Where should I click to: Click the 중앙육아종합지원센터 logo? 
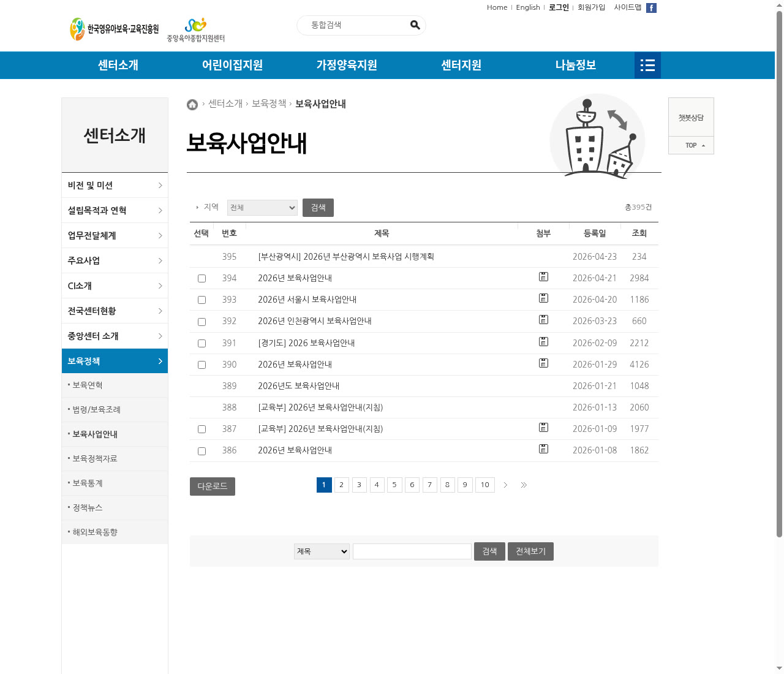pos(196,30)
